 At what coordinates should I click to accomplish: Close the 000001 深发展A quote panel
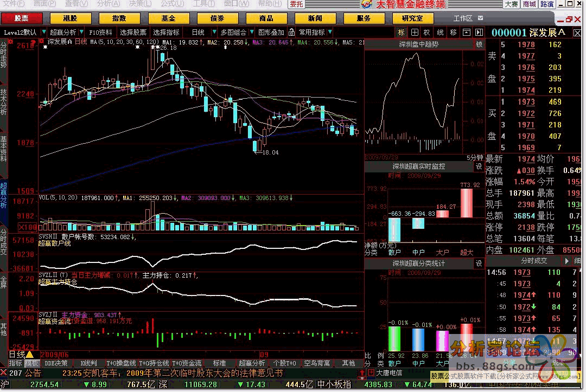(x=577, y=33)
